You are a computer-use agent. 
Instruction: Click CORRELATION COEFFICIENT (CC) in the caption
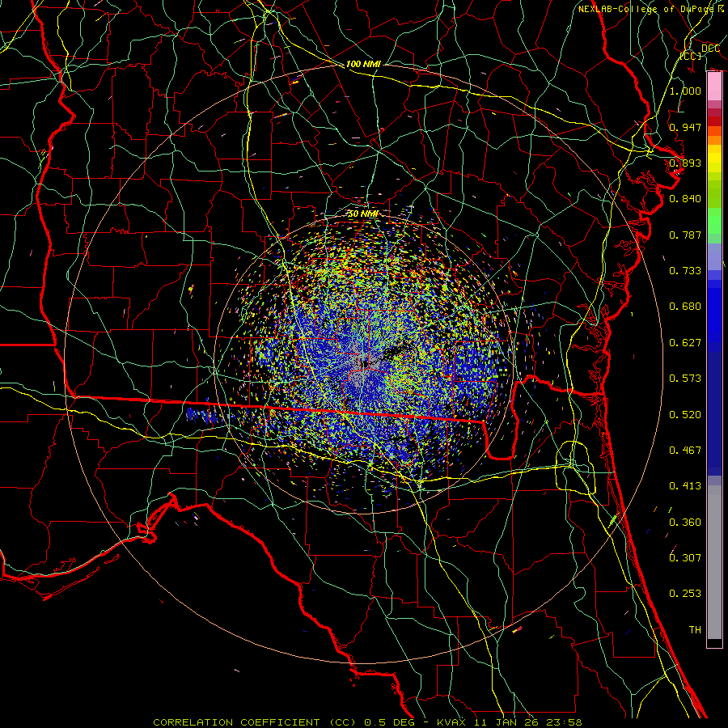[255, 722]
